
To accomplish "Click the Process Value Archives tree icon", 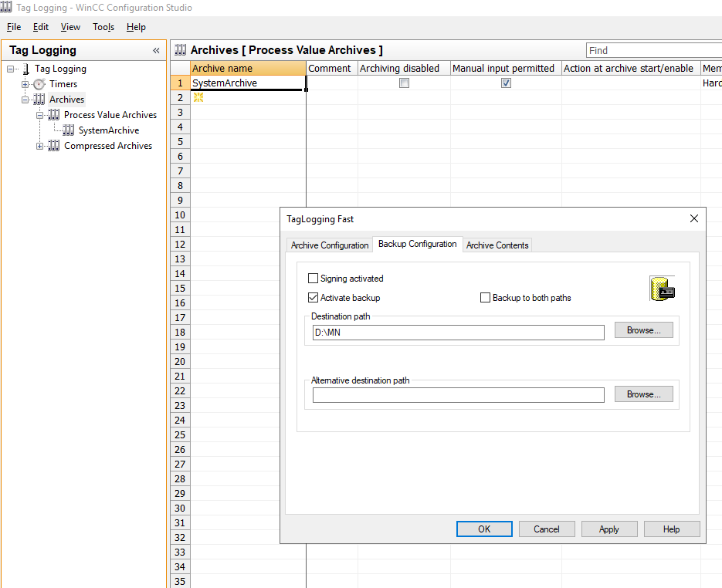I will [x=54, y=115].
